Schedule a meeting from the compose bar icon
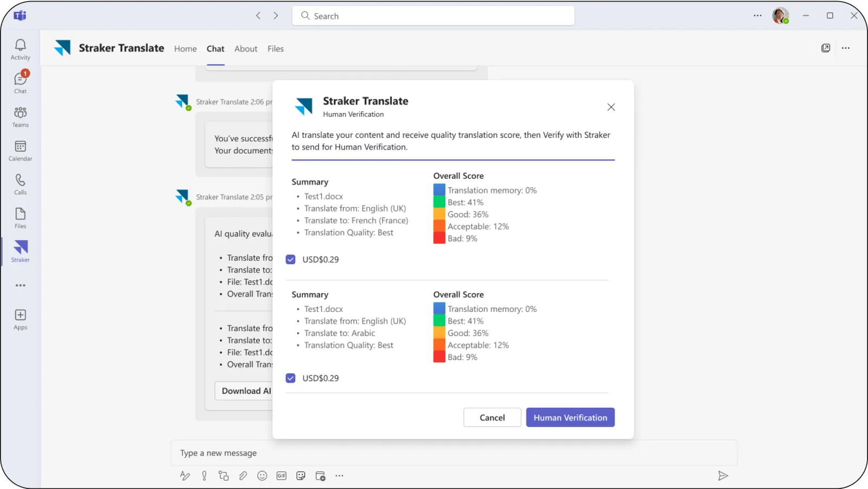Viewport: 868px width, 489px height. pyautogui.click(x=320, y=476)
